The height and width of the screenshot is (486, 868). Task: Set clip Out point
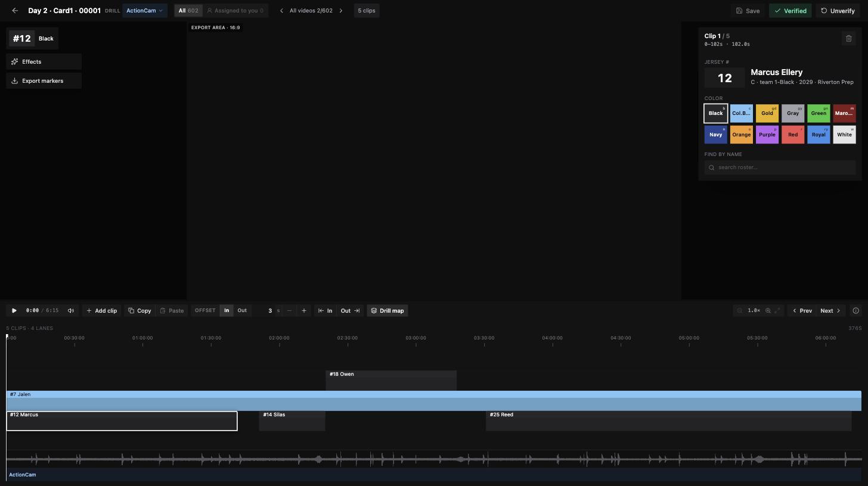[x=350, y=310]
